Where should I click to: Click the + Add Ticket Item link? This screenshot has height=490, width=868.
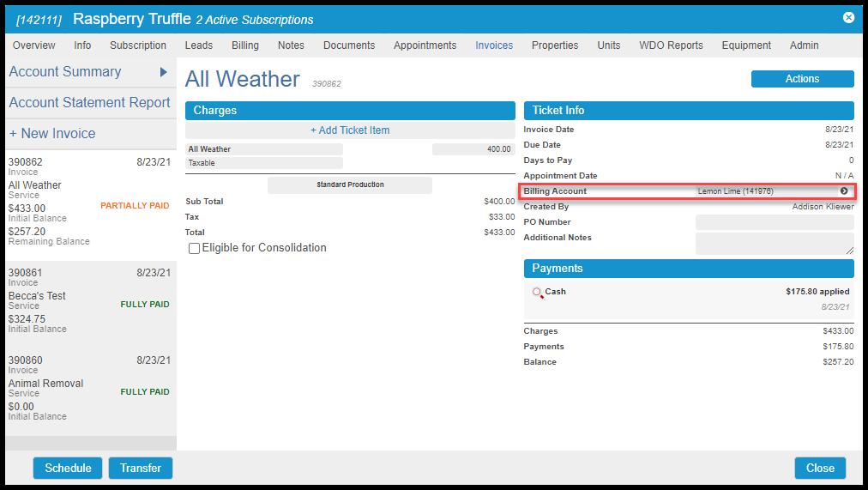pyautogui.click(x=350, y=130)
